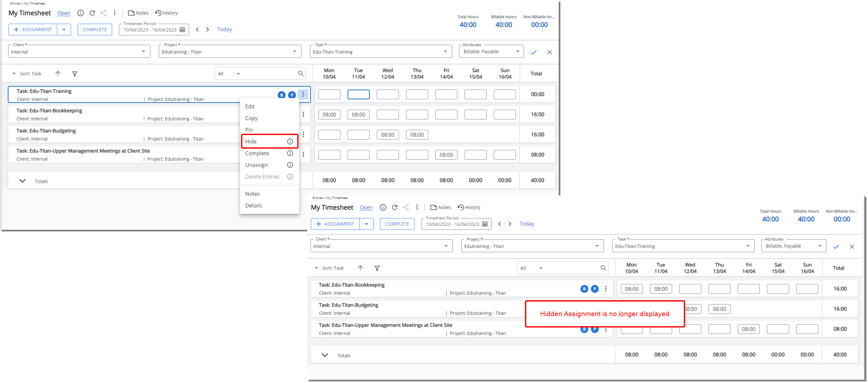Click the Today link in bottom timesheet
Screen dimensions: 868x383
pos(527,224)
